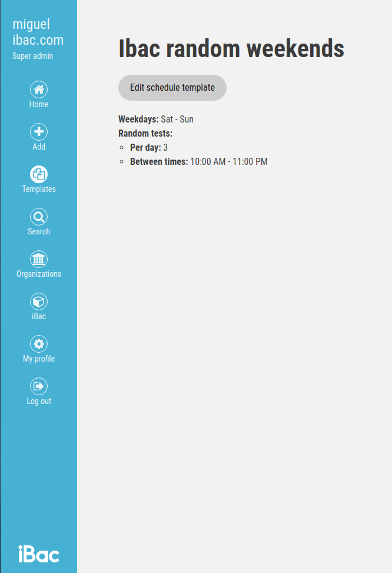Click the Log out text link
Screen dimensions: 392x573
[39, 401]
